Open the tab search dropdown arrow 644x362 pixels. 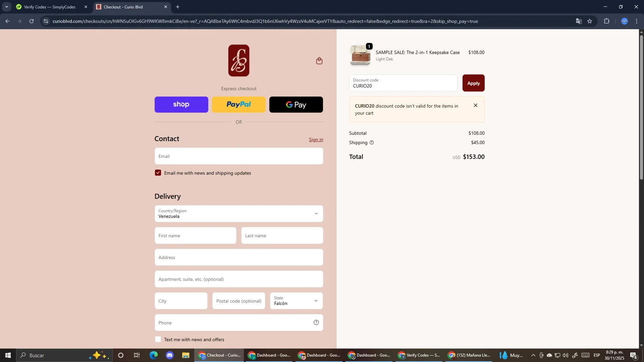[x=6, y=7]
